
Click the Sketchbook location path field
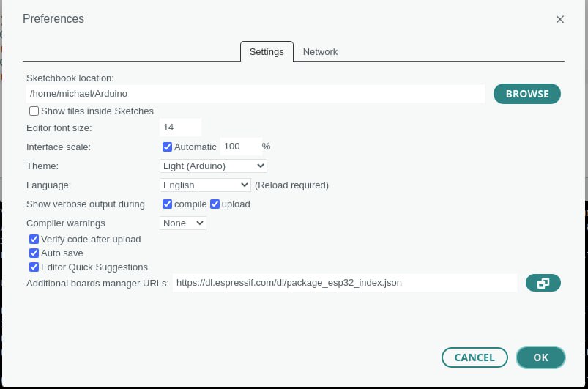click(x=256, y=94)
